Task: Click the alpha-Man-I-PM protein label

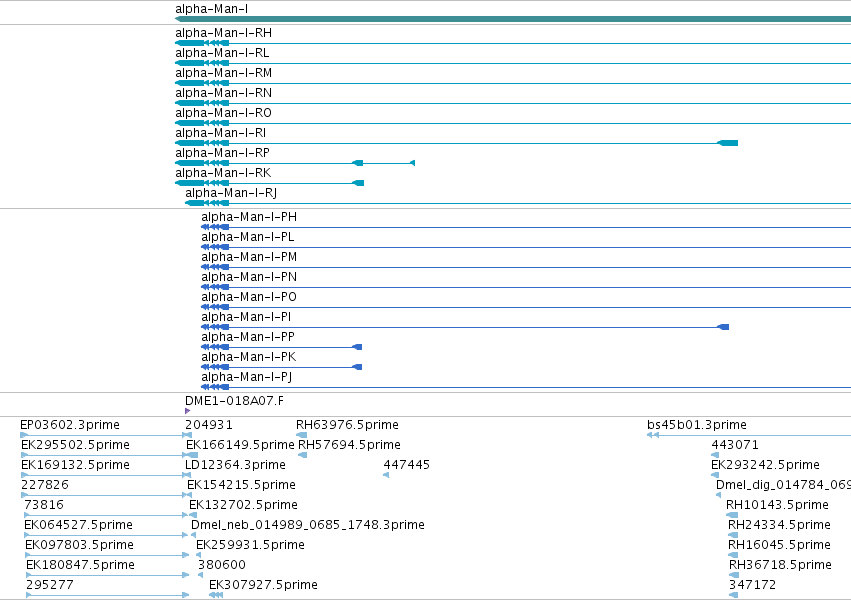Action: pyautogui.click(x=249, y=258)
